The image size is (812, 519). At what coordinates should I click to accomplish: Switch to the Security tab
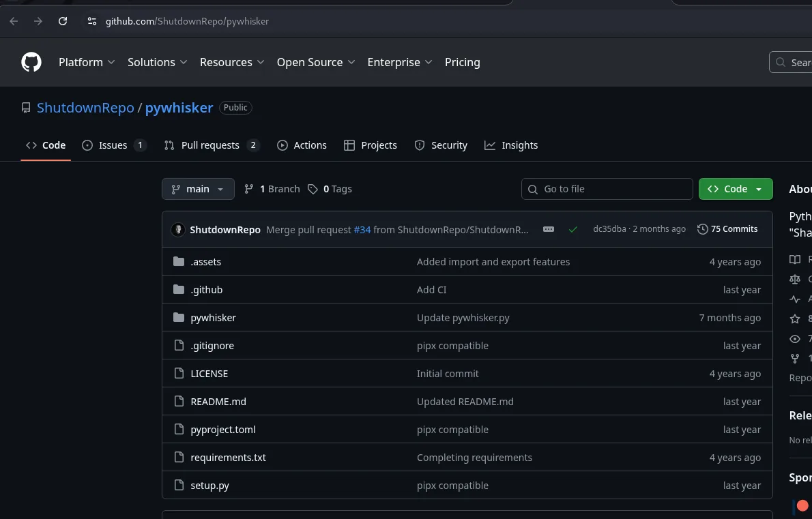441,145
